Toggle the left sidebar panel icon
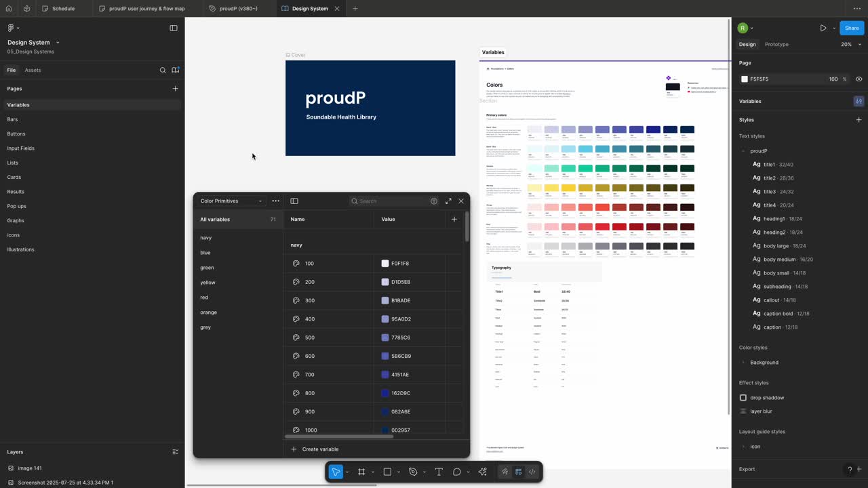868x488 pixels. point(174,28)
